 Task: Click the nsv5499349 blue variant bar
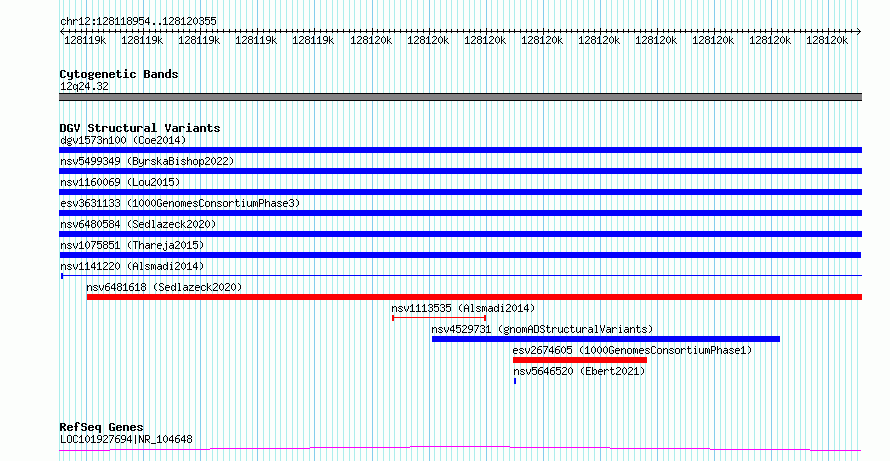click(460, 171)
